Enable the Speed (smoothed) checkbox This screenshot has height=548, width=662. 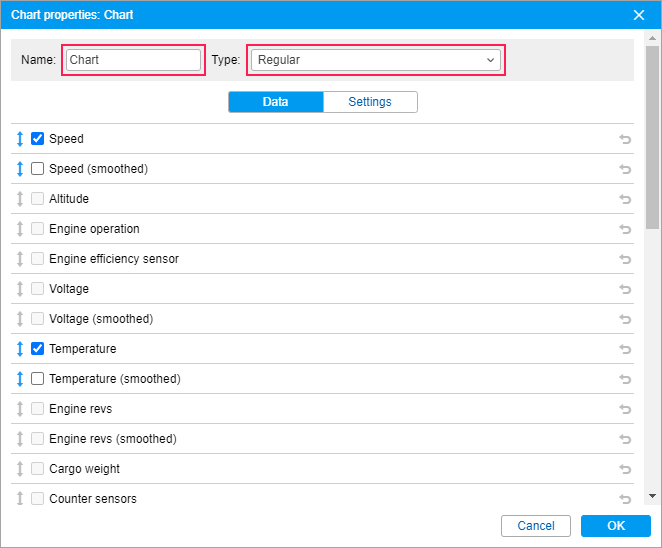click(x=38, y=168)
